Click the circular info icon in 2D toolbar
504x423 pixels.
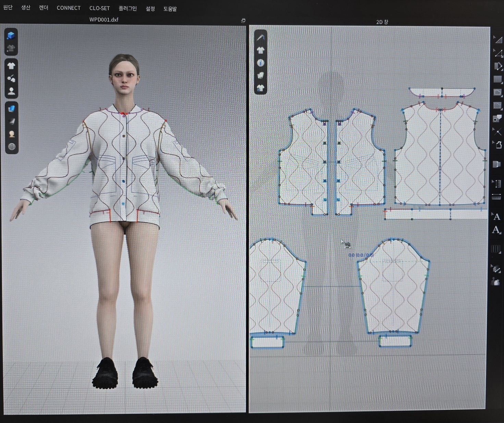[x=261, y=63]
